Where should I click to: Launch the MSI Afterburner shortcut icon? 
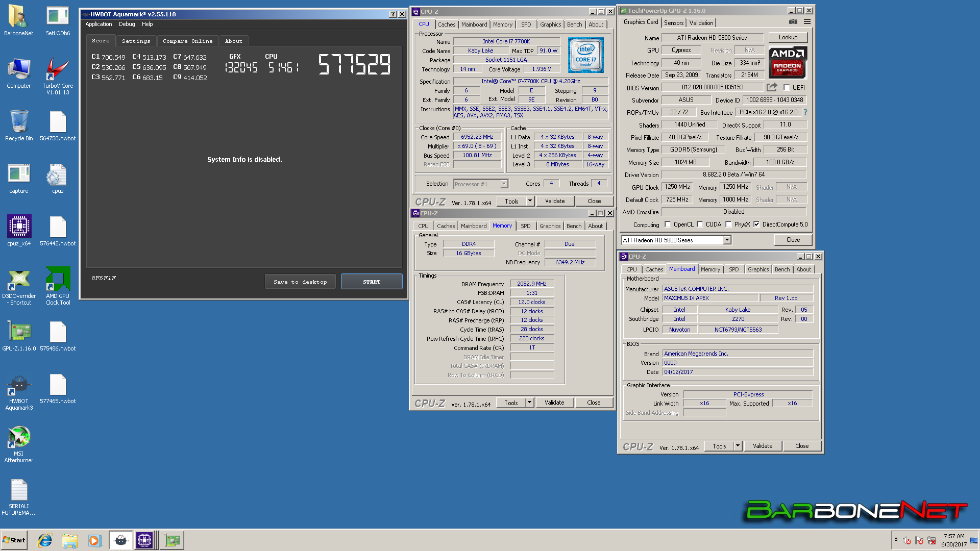click(x=19, y=444)
